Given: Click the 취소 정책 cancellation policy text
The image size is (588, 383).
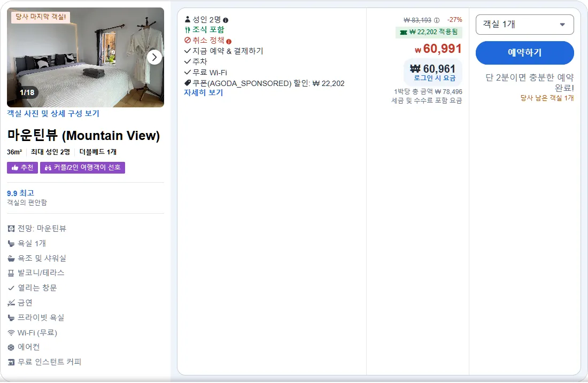Looking at the screenshot, I should (x=208, y=41).
